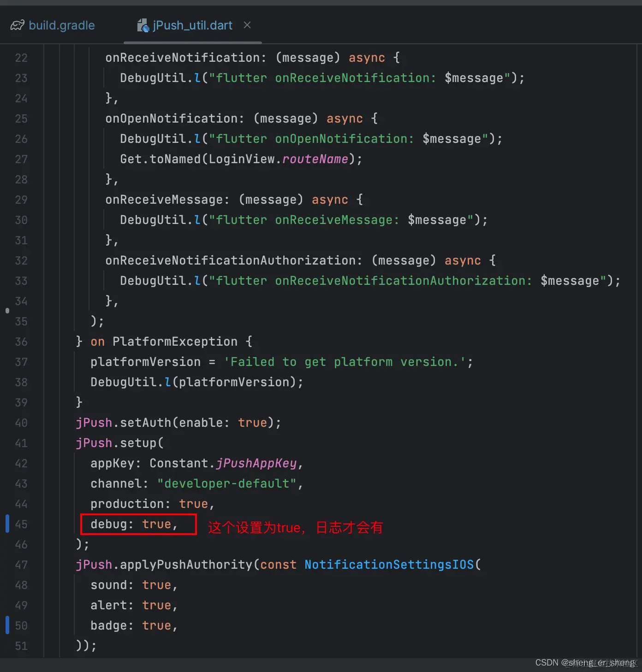Click 'badge' parameter on line 50

109,625
